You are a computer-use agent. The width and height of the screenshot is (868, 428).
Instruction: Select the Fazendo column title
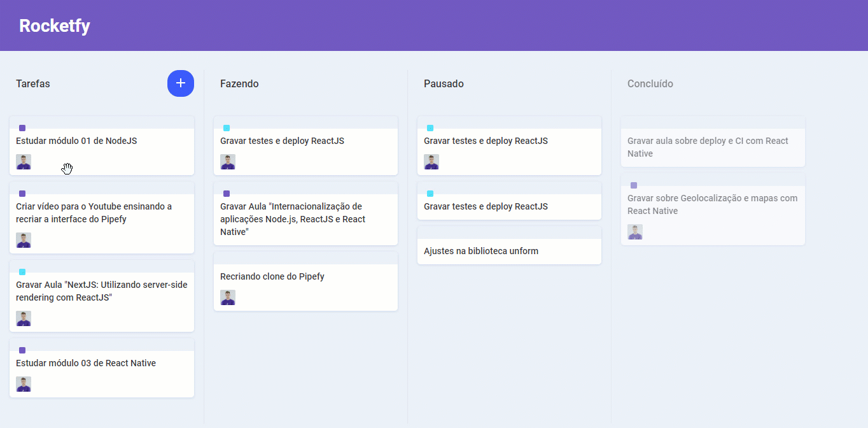tap(239, 83)
